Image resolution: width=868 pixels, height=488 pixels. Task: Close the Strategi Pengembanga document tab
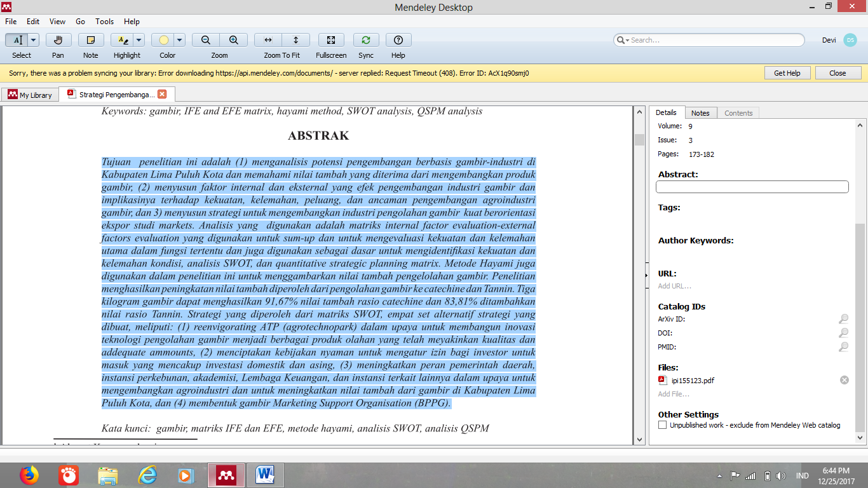(x=162, y=94)
